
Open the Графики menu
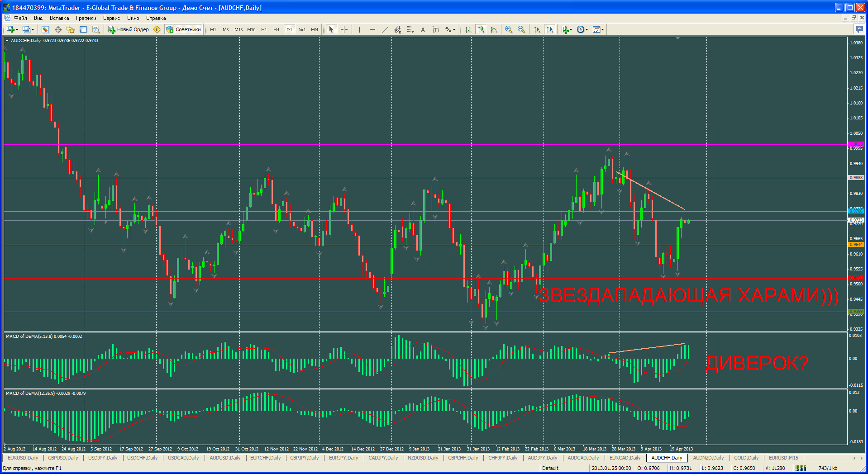click(x=86, y=18)
